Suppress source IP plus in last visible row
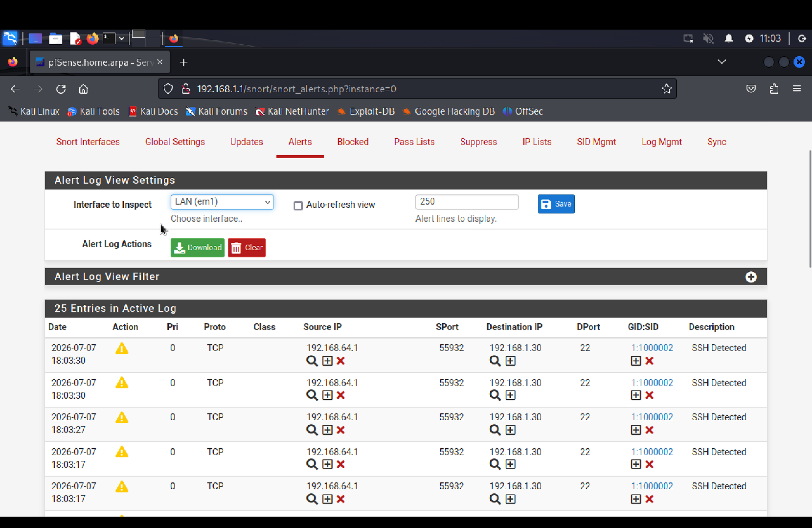 pyautogui.click(x=327, y=499)
